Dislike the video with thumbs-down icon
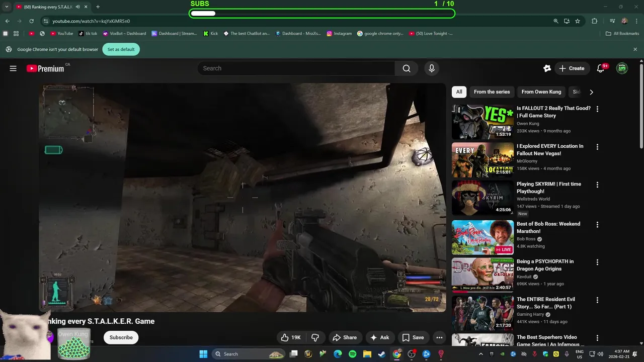644x362 pixels. coord(315,337)
